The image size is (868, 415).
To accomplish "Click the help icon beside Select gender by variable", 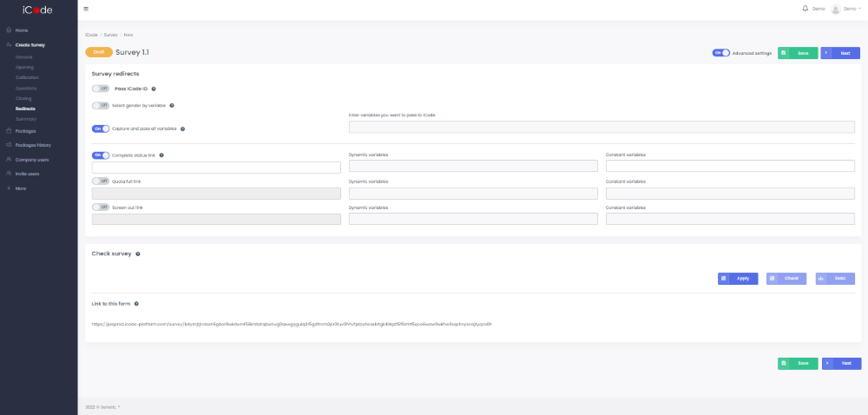I will coord(172,105).
